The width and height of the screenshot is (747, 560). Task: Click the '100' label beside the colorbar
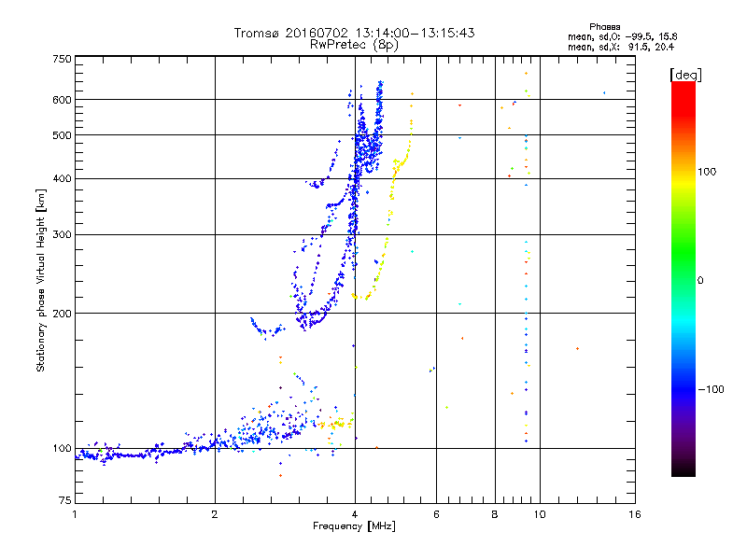tap(707, 172)
